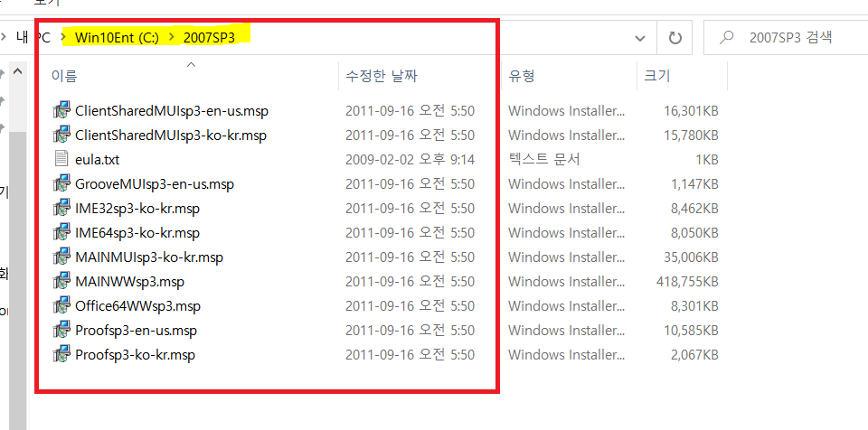Select file name Proofsp3-ko-kr.msp
Screen dimensions: 868x430
point(135,354)
